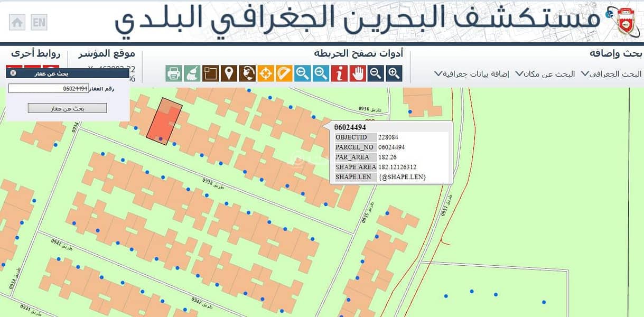Activate the red identify info tool
Image resolution: width=644 pixels, height=317 pixels.
tap(339, 73)
